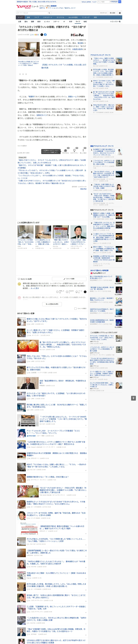Click the うーん reaction on first comment
The image size is (138, 644).
coord(79,292)
